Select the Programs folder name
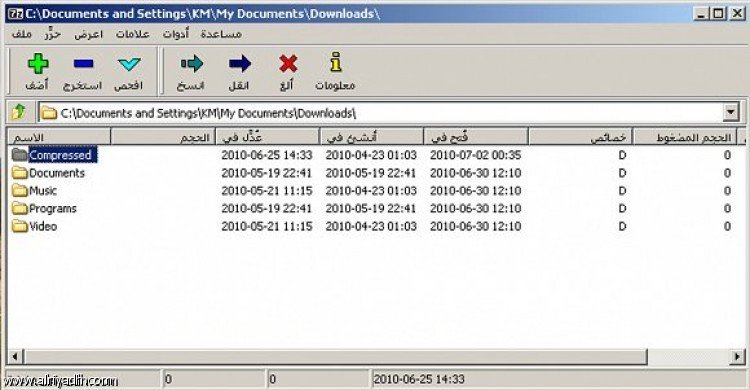The height and width of the screenshot is (390, 750). [x=53, y=209]
